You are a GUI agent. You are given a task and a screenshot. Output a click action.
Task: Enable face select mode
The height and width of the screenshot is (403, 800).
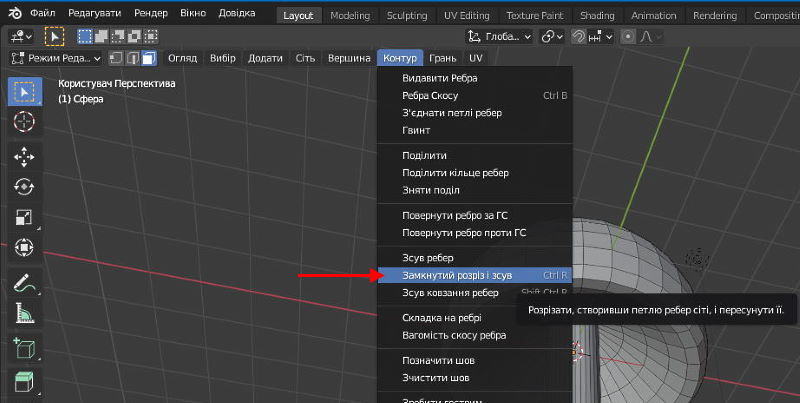pyautogui.click(x=148, y=58)
